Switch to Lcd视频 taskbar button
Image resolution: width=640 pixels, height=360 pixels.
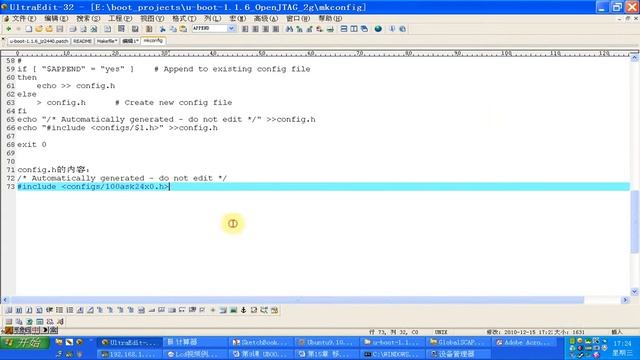(194, 354)
